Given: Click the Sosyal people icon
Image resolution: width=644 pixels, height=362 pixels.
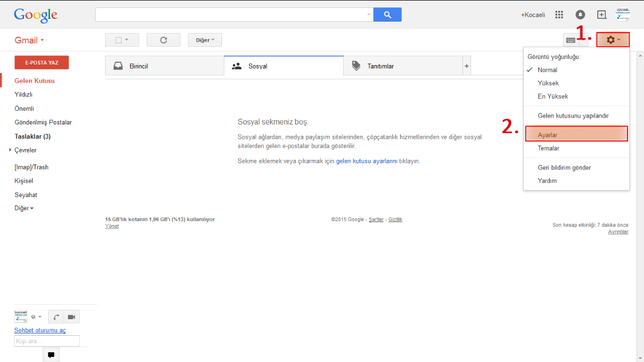Looking at the screenshot, I should pos(236,66).
